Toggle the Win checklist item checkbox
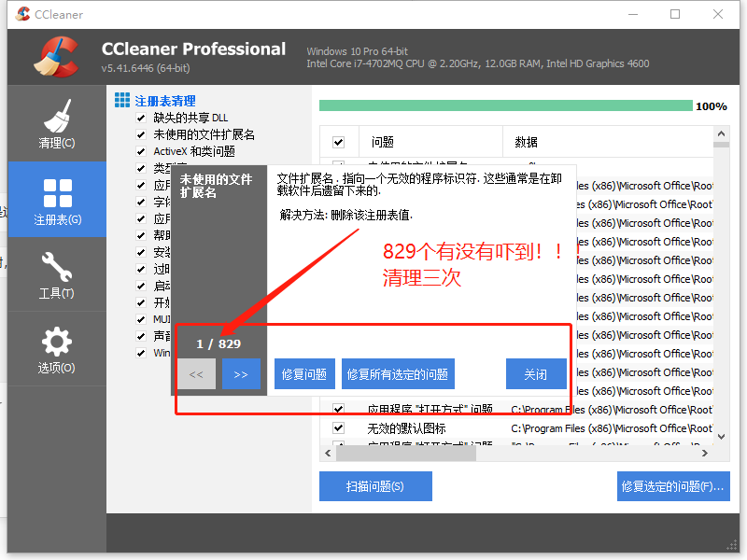The height and width of the screenshot is (560, 747). point(141,353)
